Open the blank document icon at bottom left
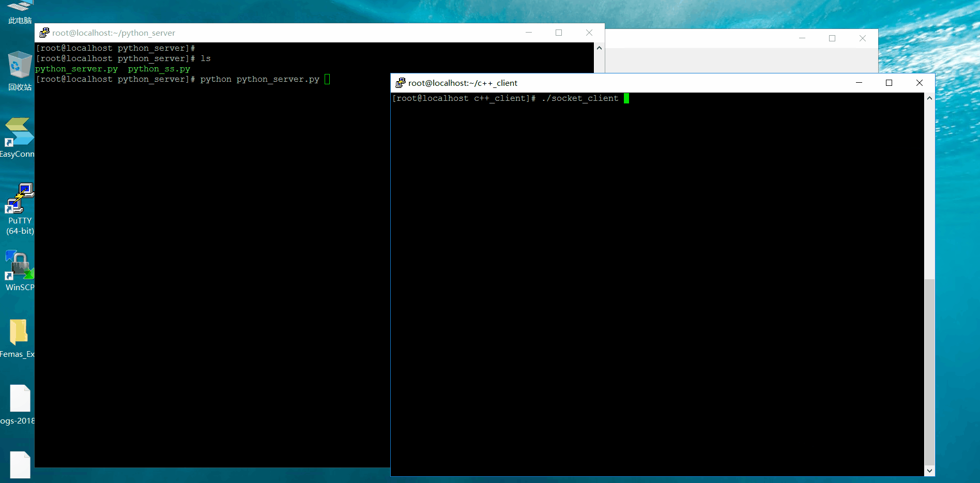The height and width of the screenshot is (483, 980). point(20,464)
